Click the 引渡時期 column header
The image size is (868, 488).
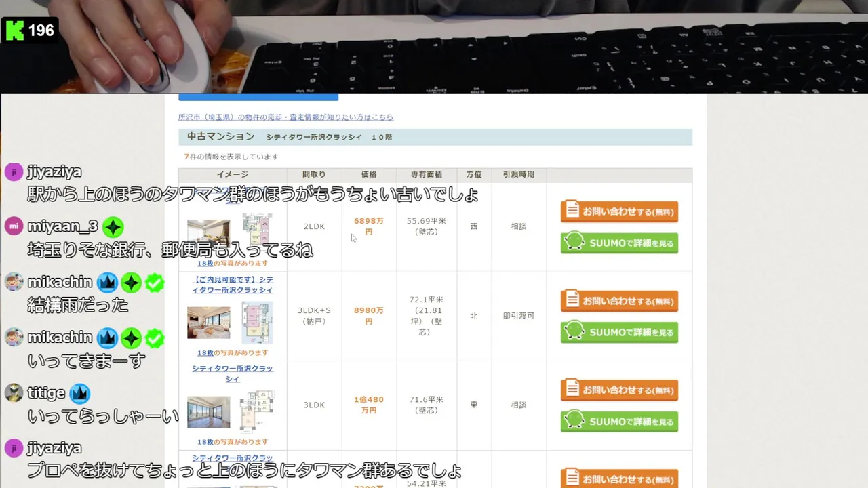pyautogui.click(x=519, y=175)
